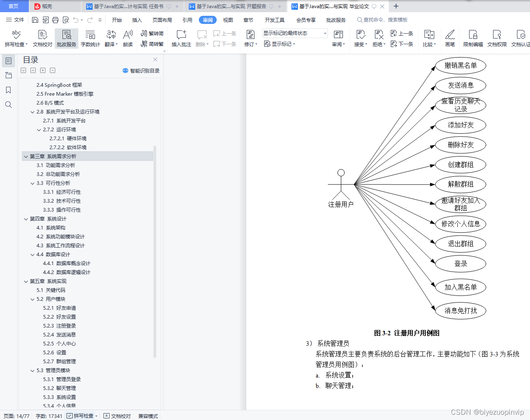The image size is (530, 420).
Task: Switch to the 引用 ribbon tab
Action: [187, 20]
